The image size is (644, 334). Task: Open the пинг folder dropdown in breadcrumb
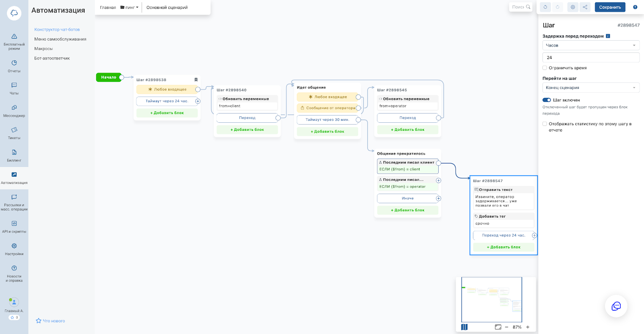130,8
